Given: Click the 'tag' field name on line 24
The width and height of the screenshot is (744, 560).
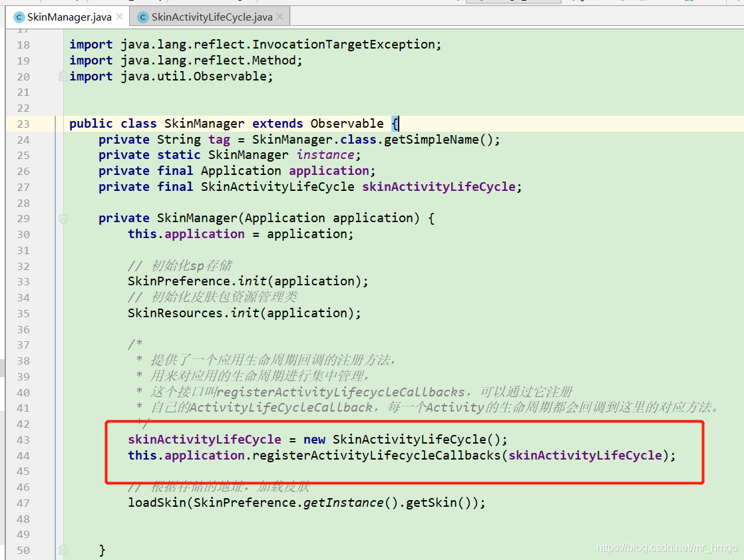Looking at the screenshot, I should tap(219, 140).
